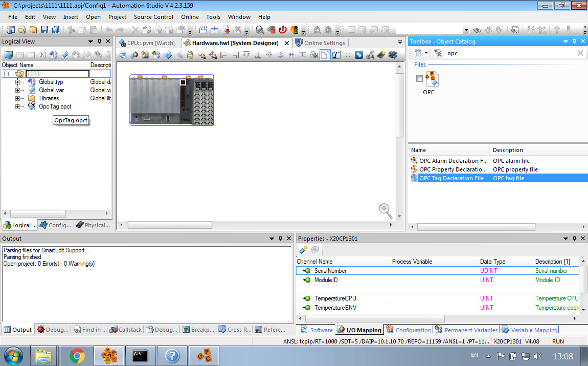
Task: Select OPC Alarm Declaration File entry
Action: [x=454, y=161]
